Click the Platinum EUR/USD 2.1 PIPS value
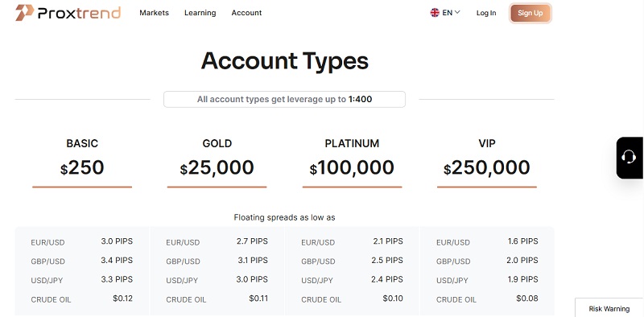Image resolution: width=644 pixels, height=317 pixels. [x=388, y=241]
